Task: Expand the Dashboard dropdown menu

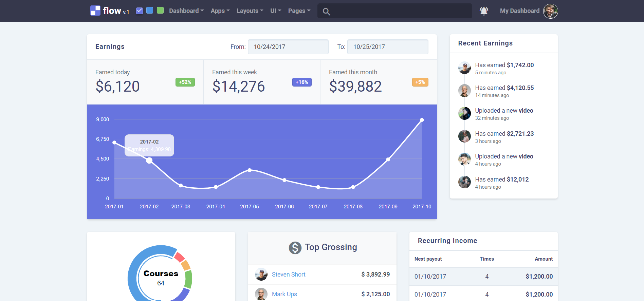Action: coord(186,11)
